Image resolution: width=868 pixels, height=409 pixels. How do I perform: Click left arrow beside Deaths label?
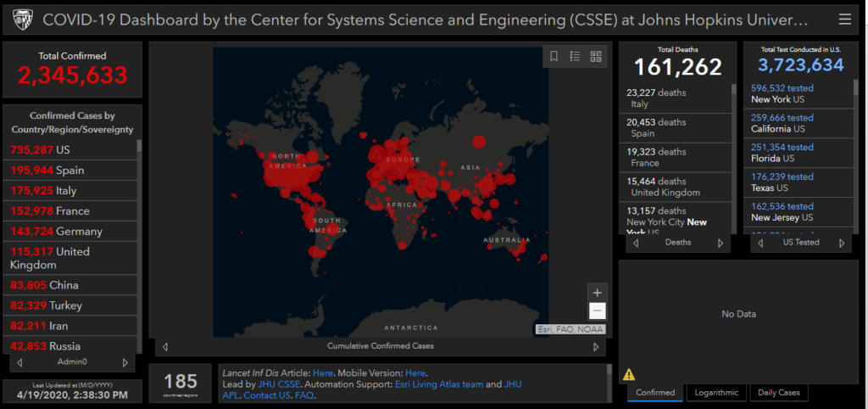click(636, 244)
